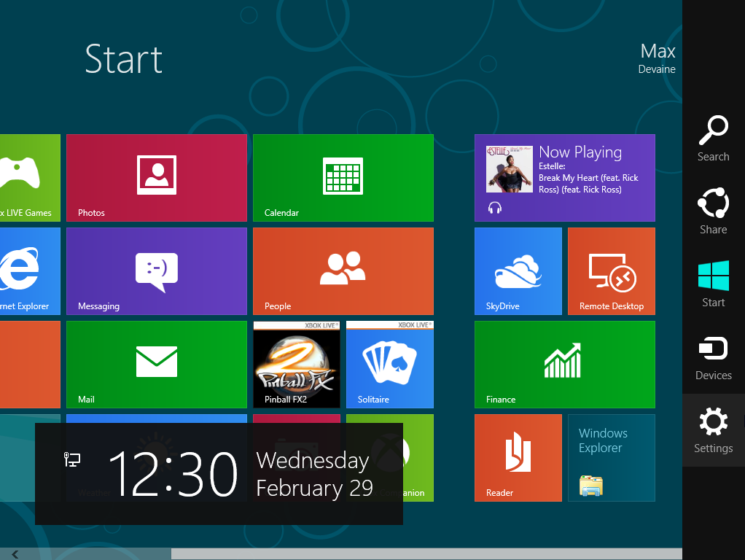This screenshot has height=560, width=745.
Task: Click the Max Devaine user account name
Action: [x=657, y=58]
